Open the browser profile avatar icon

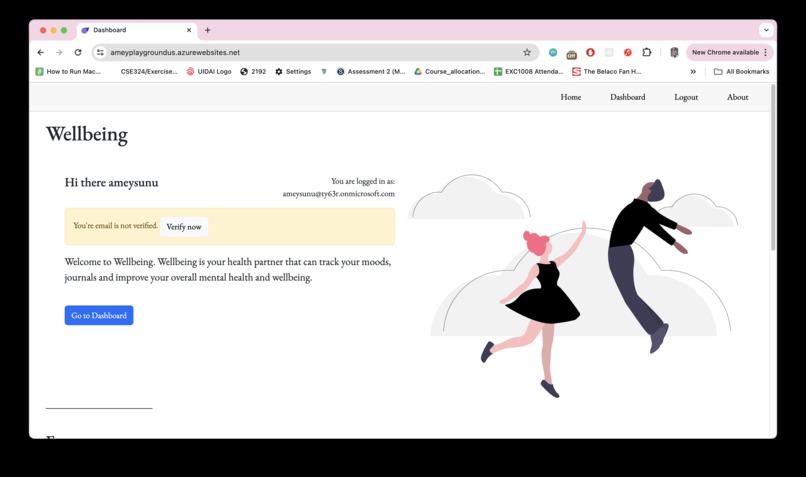(x=674, y=52)
